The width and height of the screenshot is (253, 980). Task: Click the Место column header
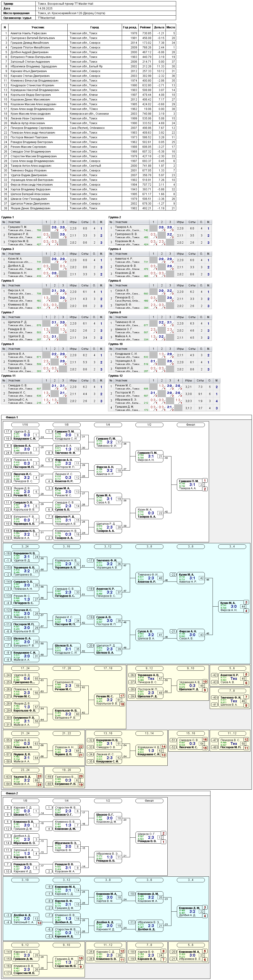[171, 27]
